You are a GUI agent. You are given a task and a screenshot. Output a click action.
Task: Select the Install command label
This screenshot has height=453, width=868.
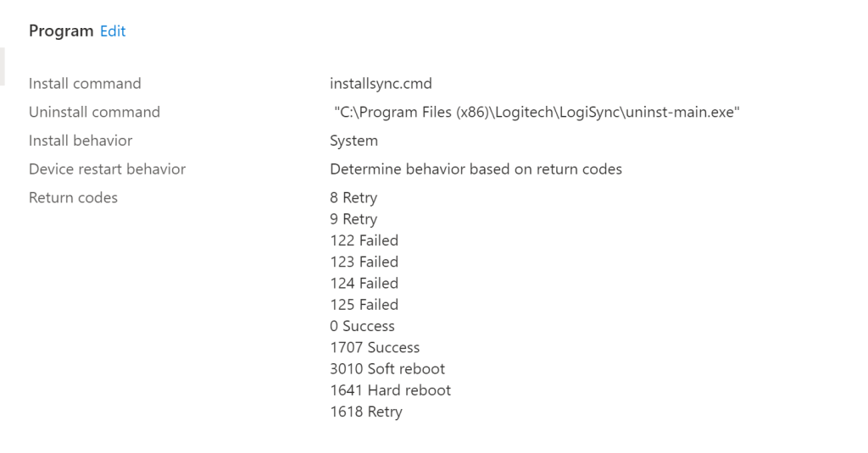pyautogui.click(x=85, y=84)
